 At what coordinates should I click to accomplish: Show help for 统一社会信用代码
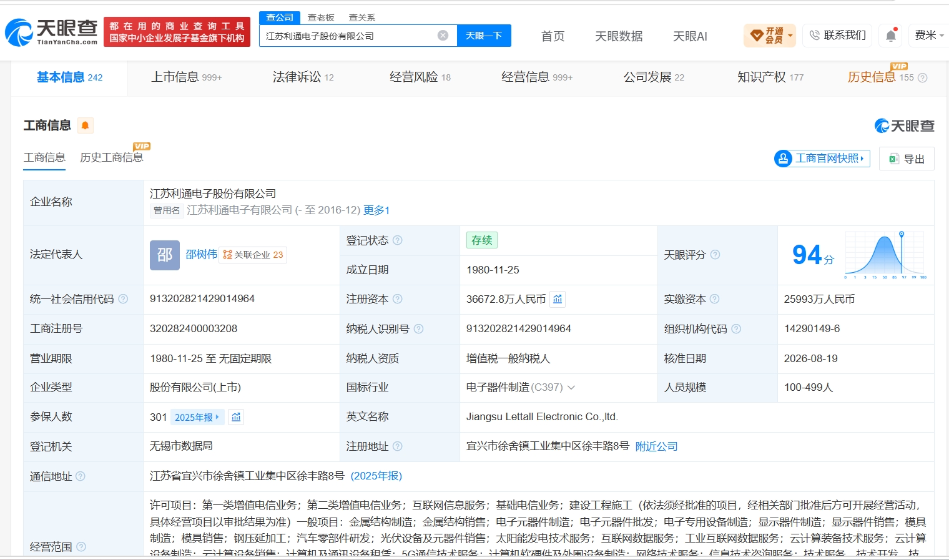pyautogui.click(x=123, y=299)
